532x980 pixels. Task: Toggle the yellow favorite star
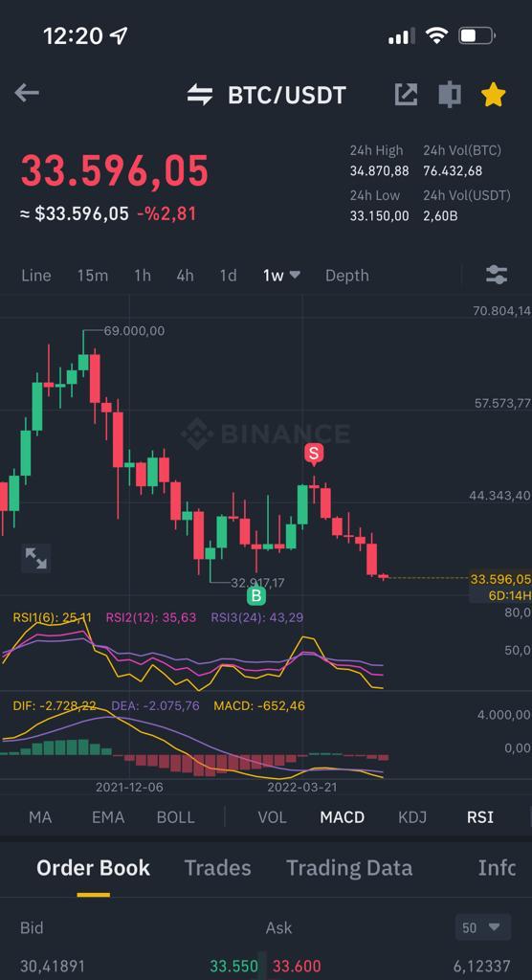tap(493, 95)
